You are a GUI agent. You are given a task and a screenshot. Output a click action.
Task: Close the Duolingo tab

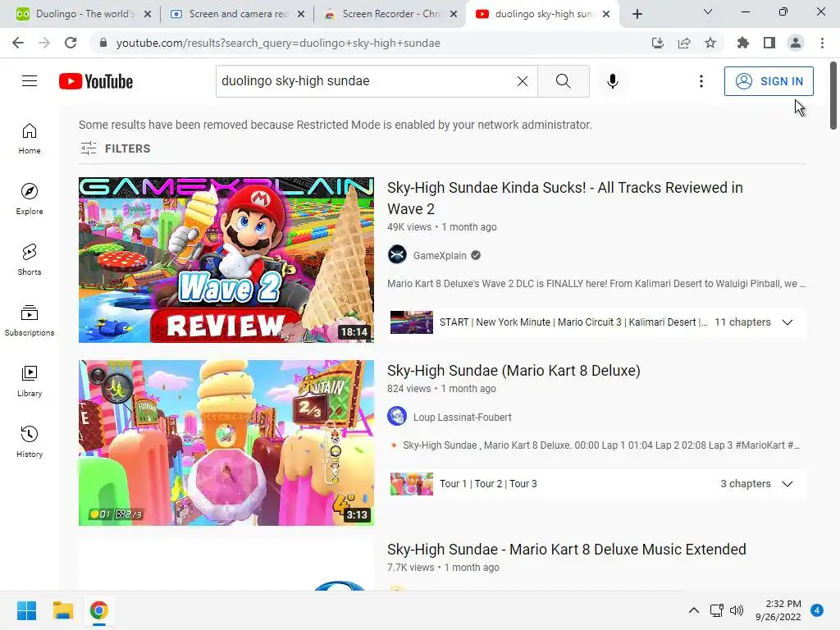(148, 14)
